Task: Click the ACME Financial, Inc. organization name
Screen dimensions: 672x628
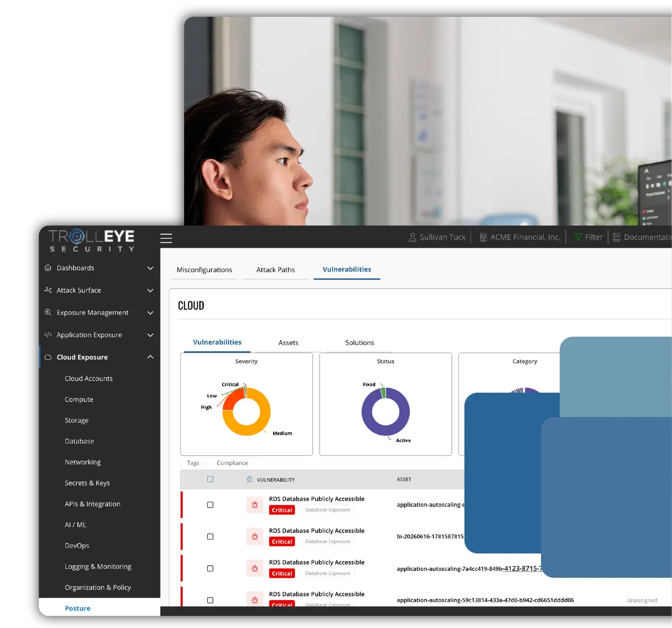Action: coord(525,237)
